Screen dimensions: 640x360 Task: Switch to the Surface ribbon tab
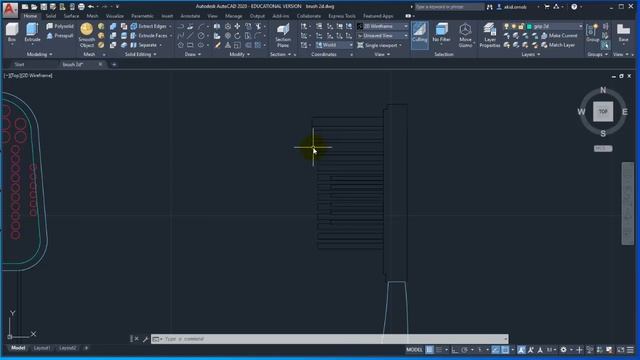pyautogui.click(x=71, y=16)
